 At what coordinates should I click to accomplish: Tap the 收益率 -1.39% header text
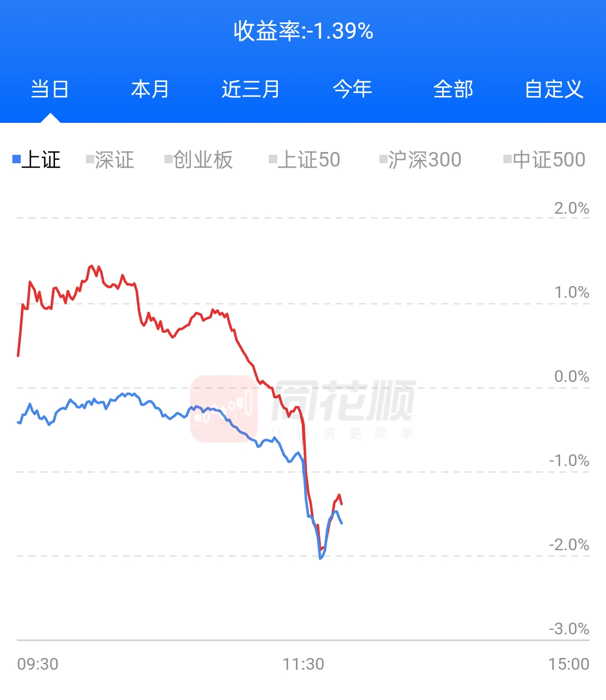tap(303, 31)
